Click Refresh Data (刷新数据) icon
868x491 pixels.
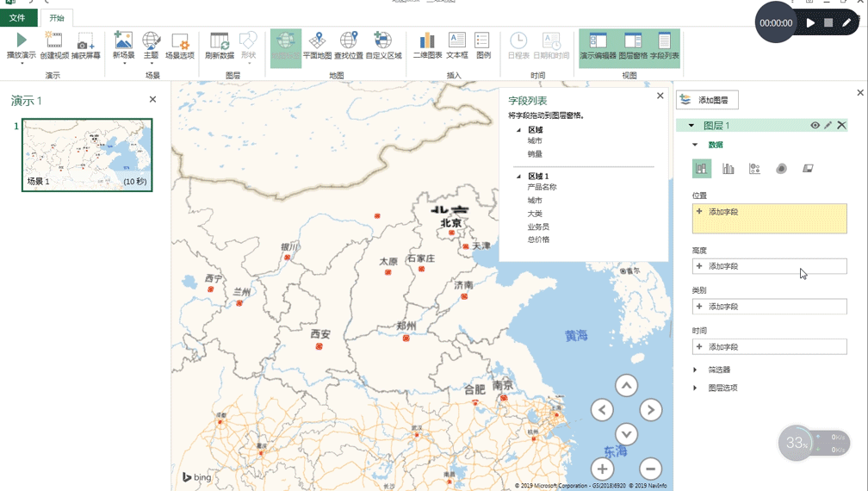pos(220,40)
